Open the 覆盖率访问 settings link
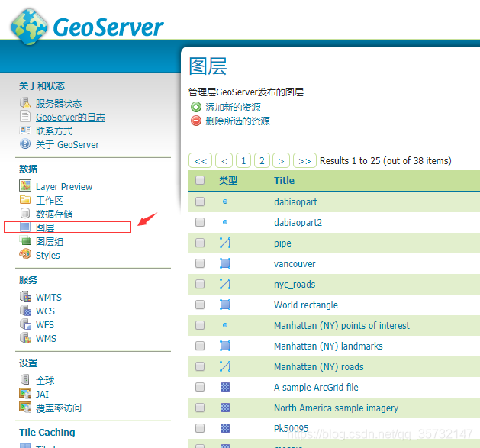This screenshot has height=448, width=480. [x=59, y=408]
